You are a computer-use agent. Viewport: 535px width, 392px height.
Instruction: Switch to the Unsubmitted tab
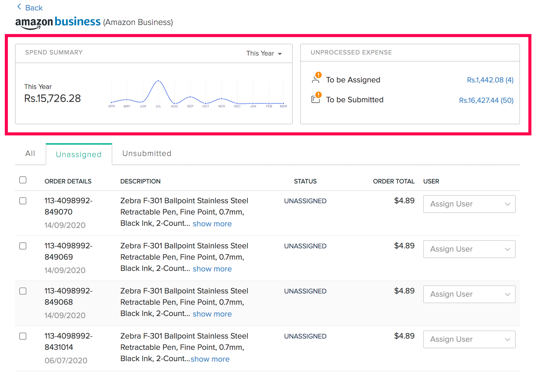click(x=147, y=154)
